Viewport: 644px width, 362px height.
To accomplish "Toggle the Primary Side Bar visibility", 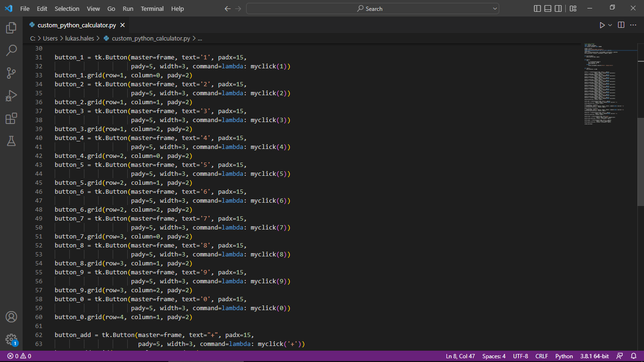I will pyautogui.click(x=537, y=8).
